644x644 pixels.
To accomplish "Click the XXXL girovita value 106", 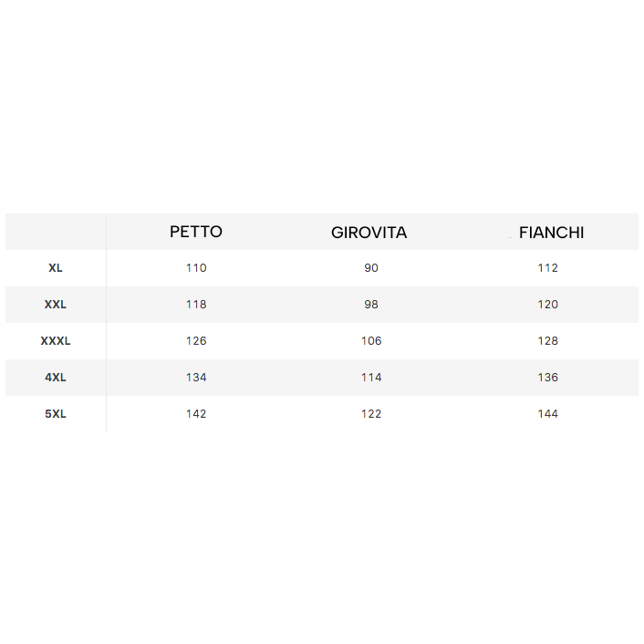I will click(371, 341).
